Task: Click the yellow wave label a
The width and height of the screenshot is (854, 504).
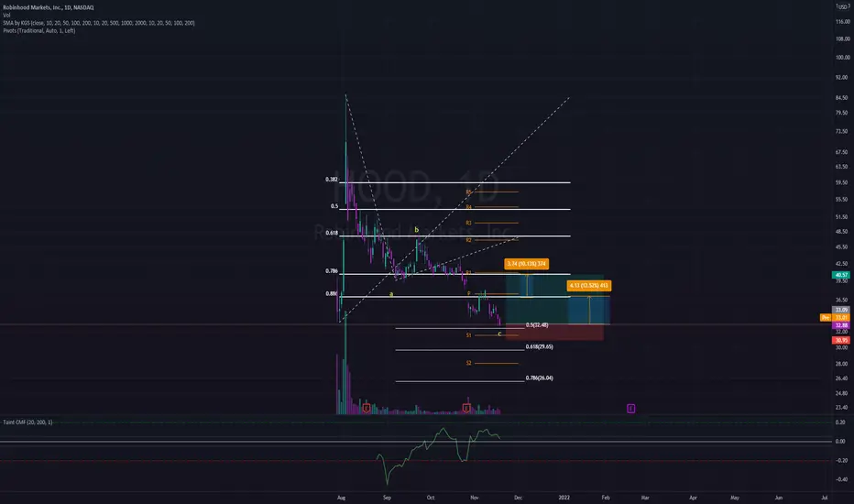Action: tap(391, 293)
